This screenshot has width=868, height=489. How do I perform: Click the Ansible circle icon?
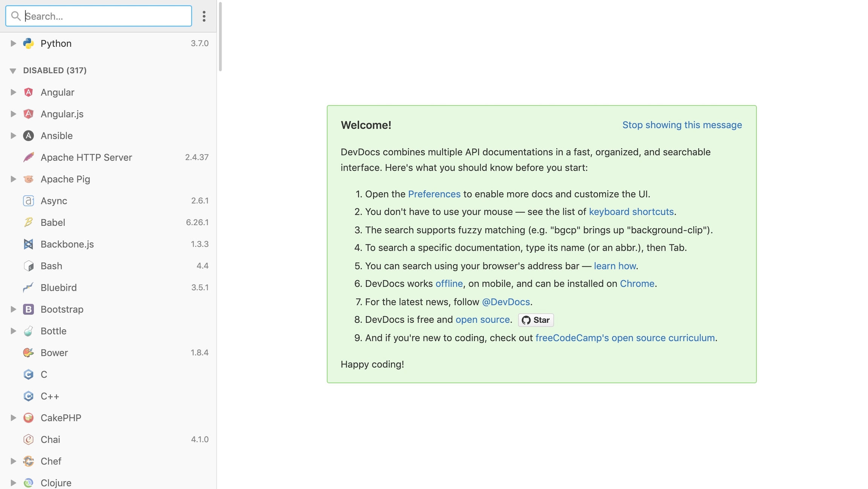click(x=28, y=136)
